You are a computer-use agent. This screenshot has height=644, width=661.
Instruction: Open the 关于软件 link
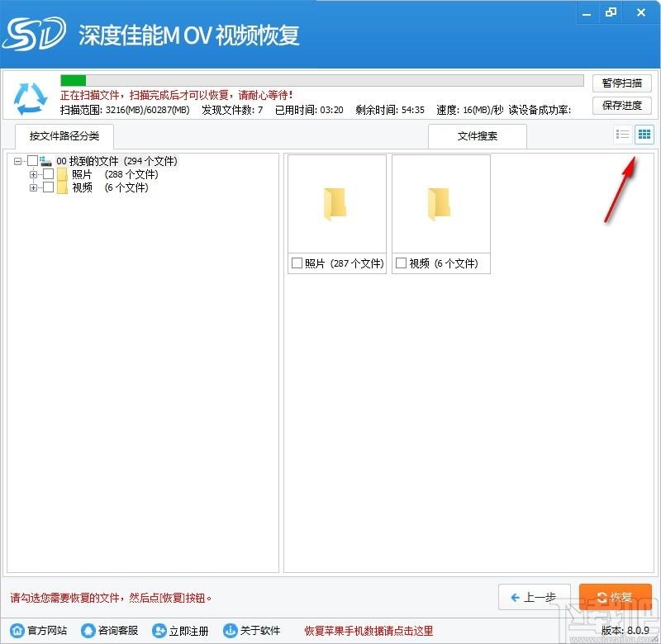260,631
